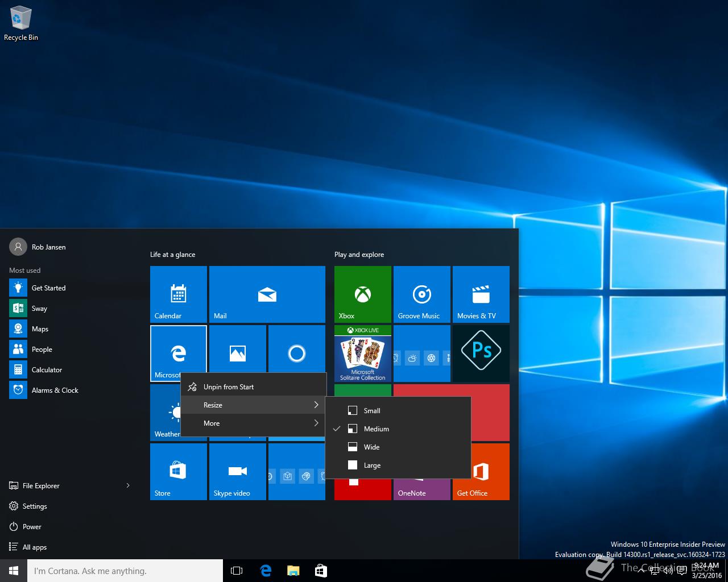This screenshot has width=728, height=582.
Task: Open Sway from the Most used list
Action: pos(71,309)
